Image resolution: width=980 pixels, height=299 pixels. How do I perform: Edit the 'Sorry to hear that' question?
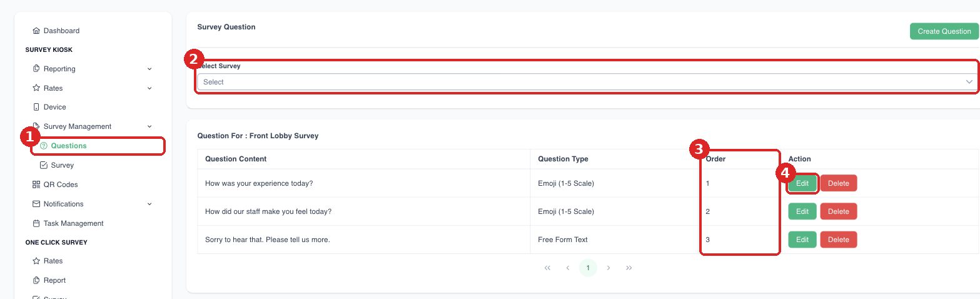coord(802,240)
